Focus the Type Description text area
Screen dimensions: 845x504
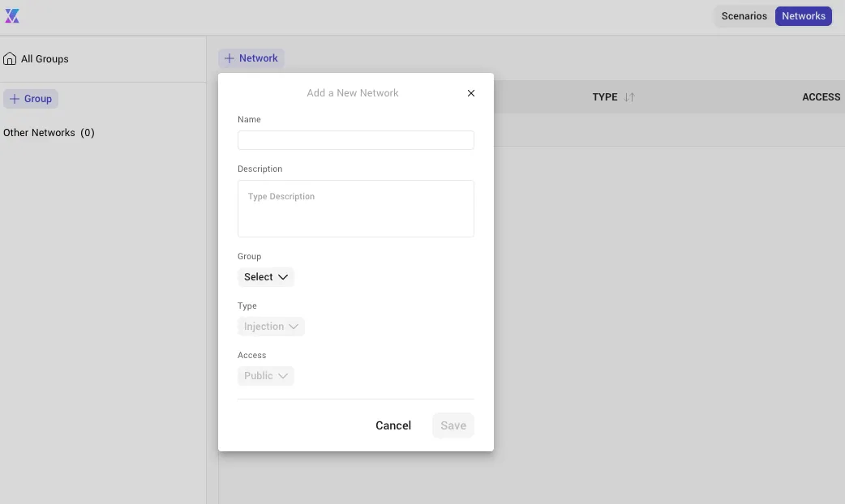[x=356, y=208]
